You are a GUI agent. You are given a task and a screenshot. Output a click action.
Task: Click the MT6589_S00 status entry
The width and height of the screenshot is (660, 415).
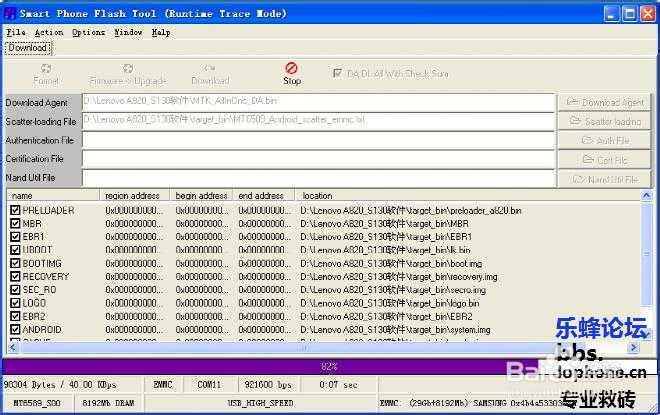coord(37,403)
